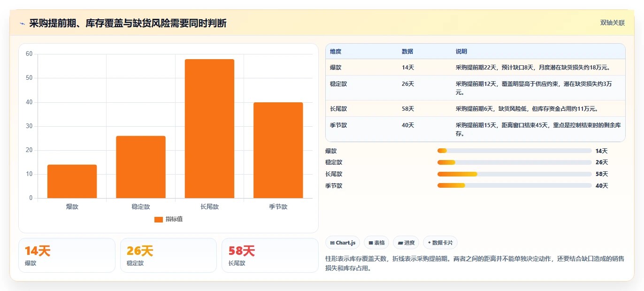Click the 采购提前期12天 description cell
The image size is (644, 291).
[538, 88]
